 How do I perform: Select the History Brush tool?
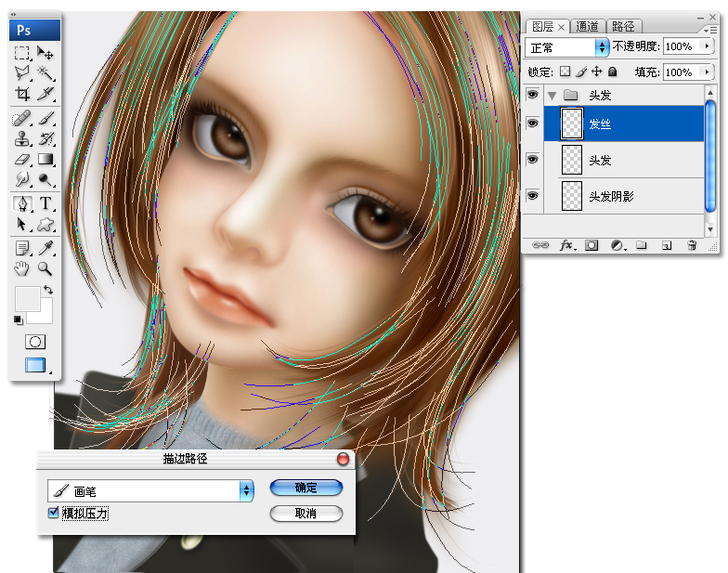pos(45,139)
